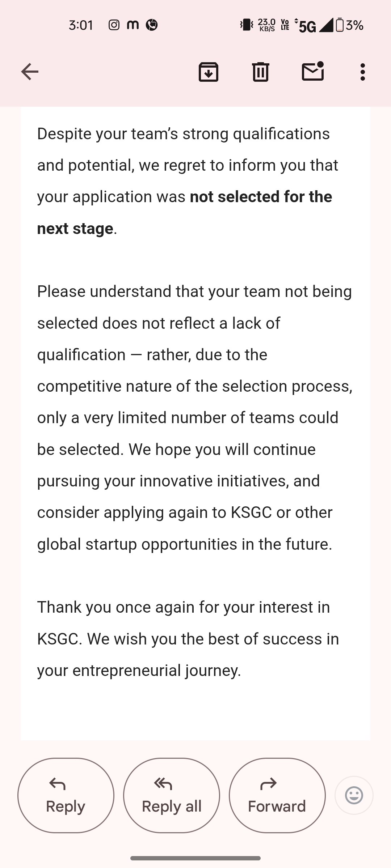Tap the home gesture bar
Screen dimensions: 391x868
(195, 858)
